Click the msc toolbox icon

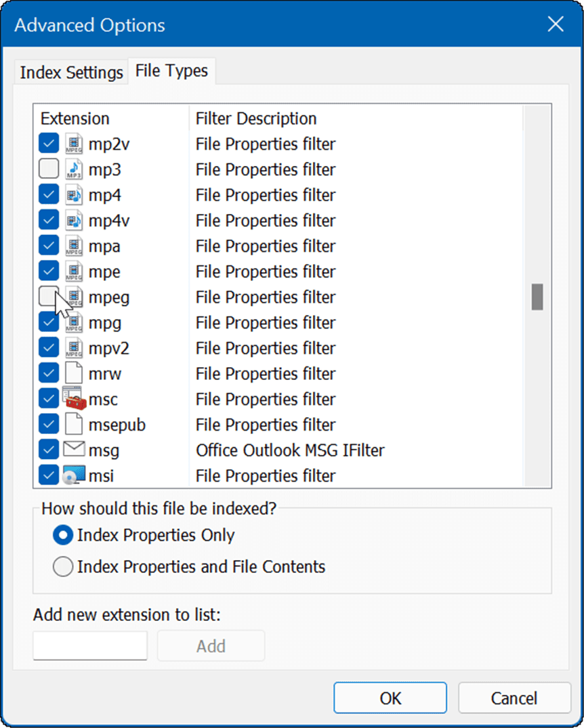pyautogui.click(x=74, y=400)
